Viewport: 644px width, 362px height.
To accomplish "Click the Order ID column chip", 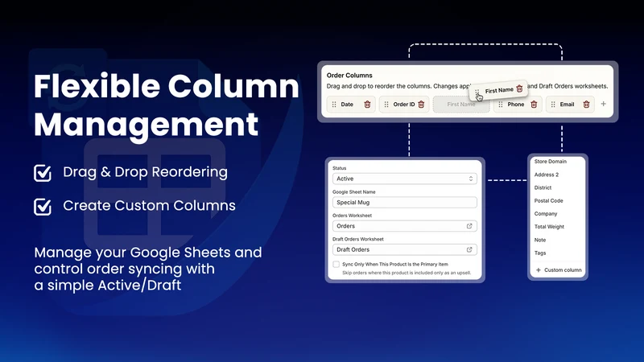I will (x=404, y=105).
